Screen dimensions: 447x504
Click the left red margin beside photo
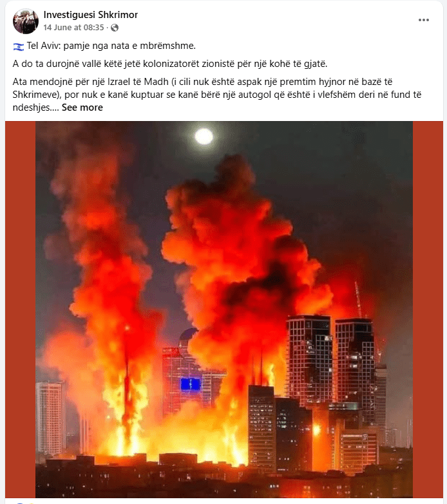20,309
